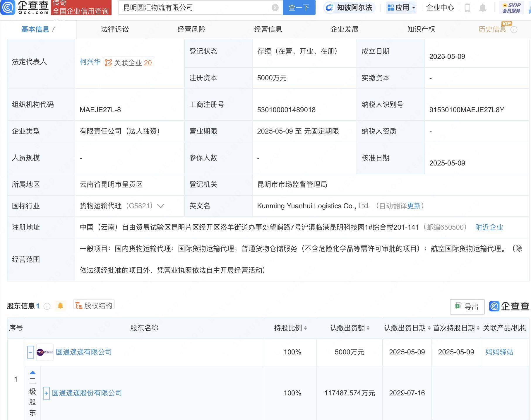The image size is (531, 420).
Task: Open SVIP 会员服务 panel
Action: click(511, 8)
